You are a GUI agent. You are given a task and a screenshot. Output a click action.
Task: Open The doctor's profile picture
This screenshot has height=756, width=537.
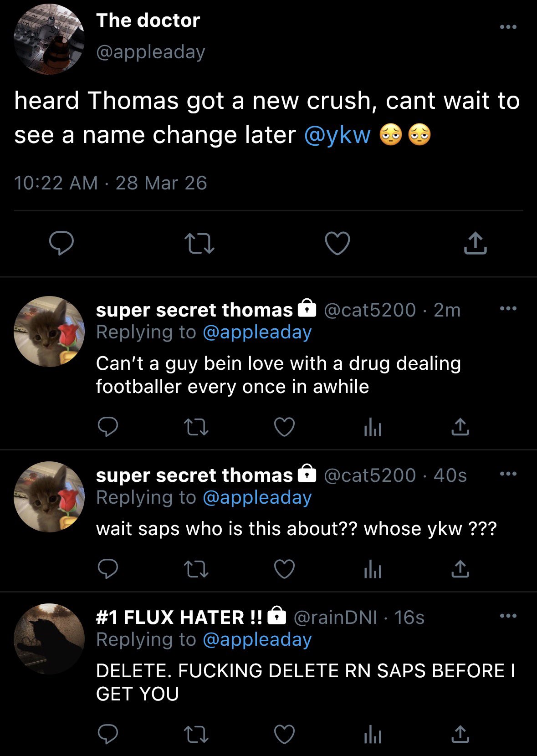pyautogui.click(x=49, y=39)
